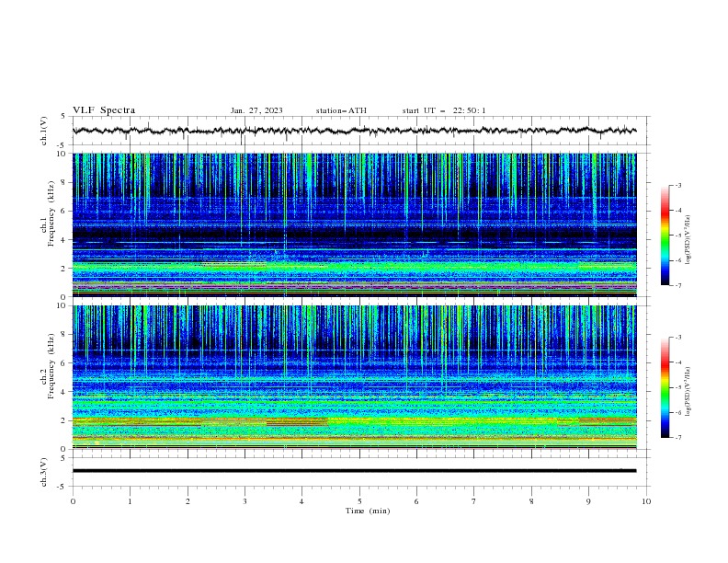This screenshot has width=728, height=563.
Task: Click the '-7' tick on ch.2 colorbar
Action: [677, 438]
